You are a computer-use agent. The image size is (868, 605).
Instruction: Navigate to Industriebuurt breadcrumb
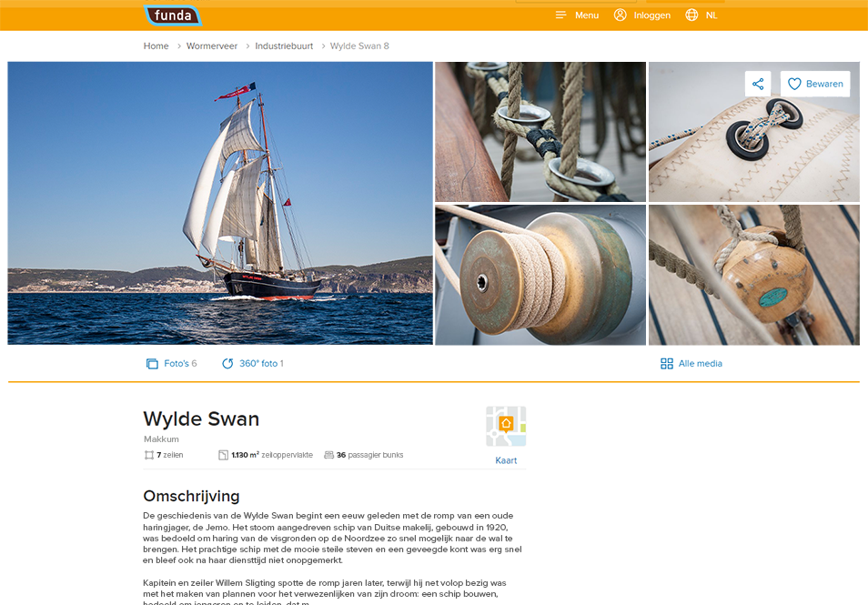[284, 45]
